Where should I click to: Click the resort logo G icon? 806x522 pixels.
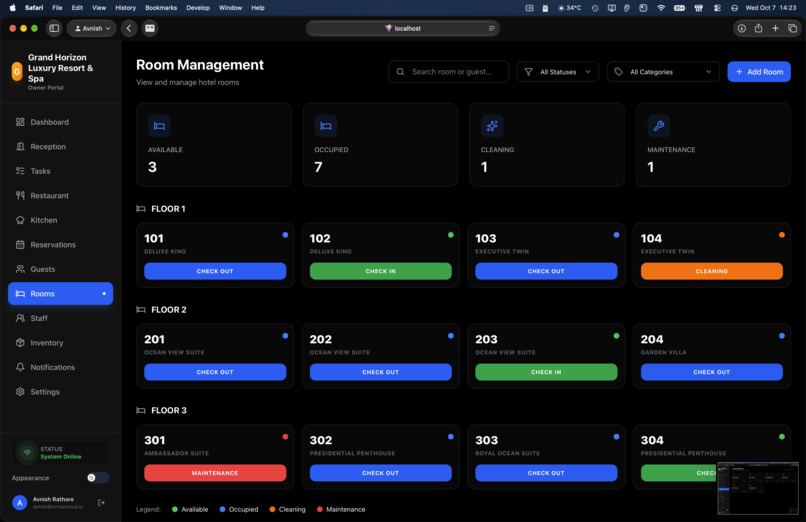coord(17,72)
